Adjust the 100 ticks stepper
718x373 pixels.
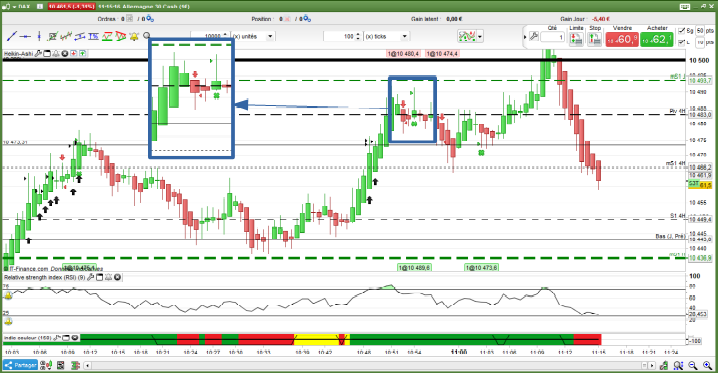358,36
